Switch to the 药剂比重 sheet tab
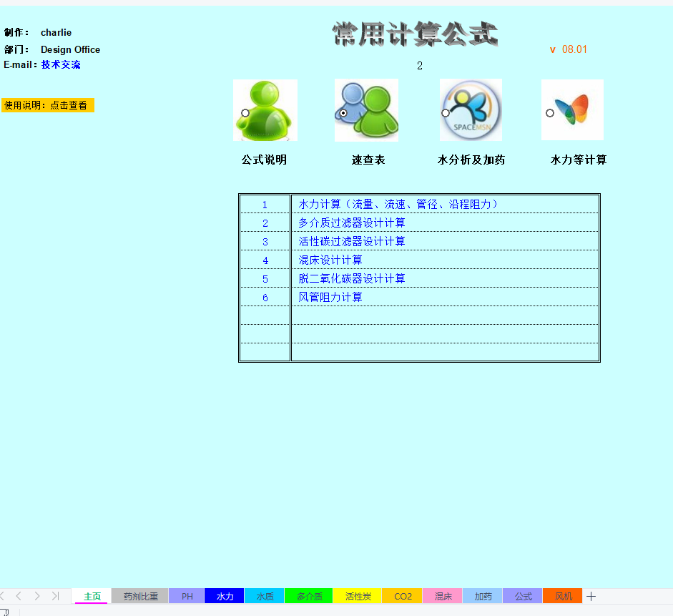 140,596
